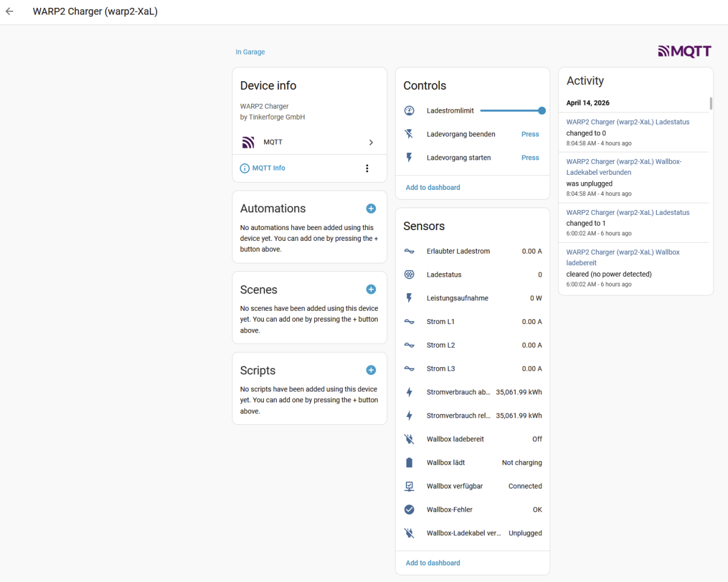Click the MQTT logo at top right

click(684, 52)
